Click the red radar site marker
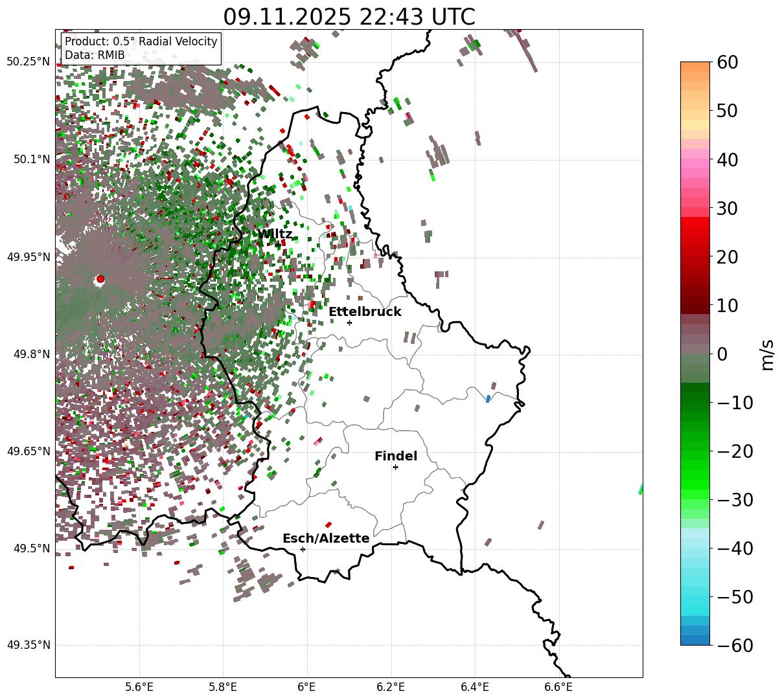The image size is (782, 700). click(x=100, y=279)
